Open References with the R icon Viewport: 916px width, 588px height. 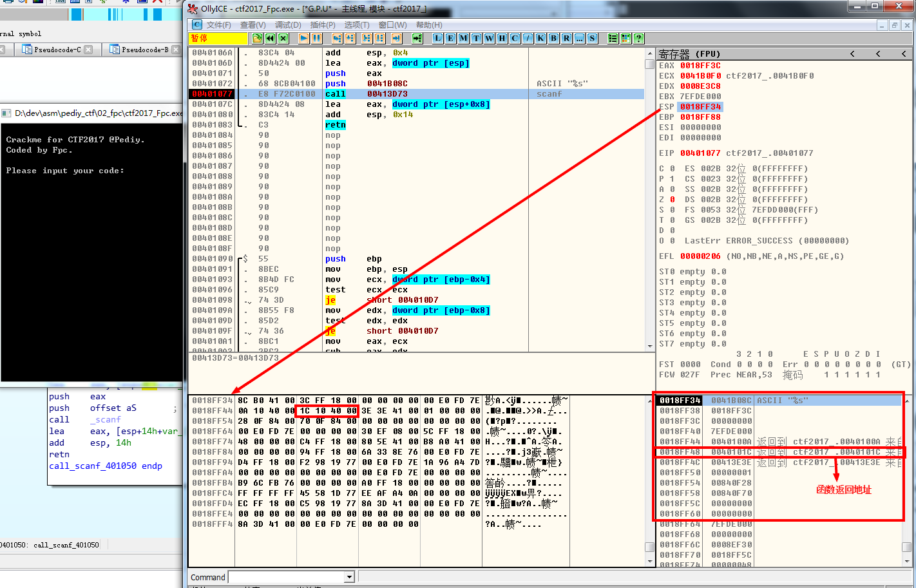[567, 38]
